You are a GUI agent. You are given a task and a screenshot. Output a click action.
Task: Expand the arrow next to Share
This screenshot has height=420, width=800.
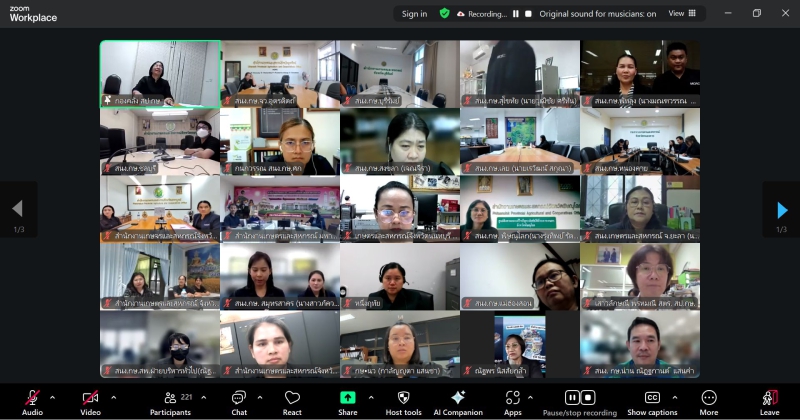[x=370, y=397]
